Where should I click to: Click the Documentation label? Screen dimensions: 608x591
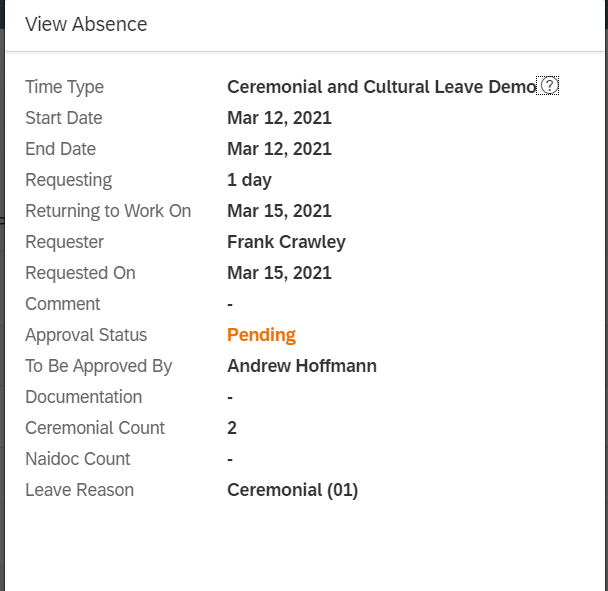click(x=83, y=397)
